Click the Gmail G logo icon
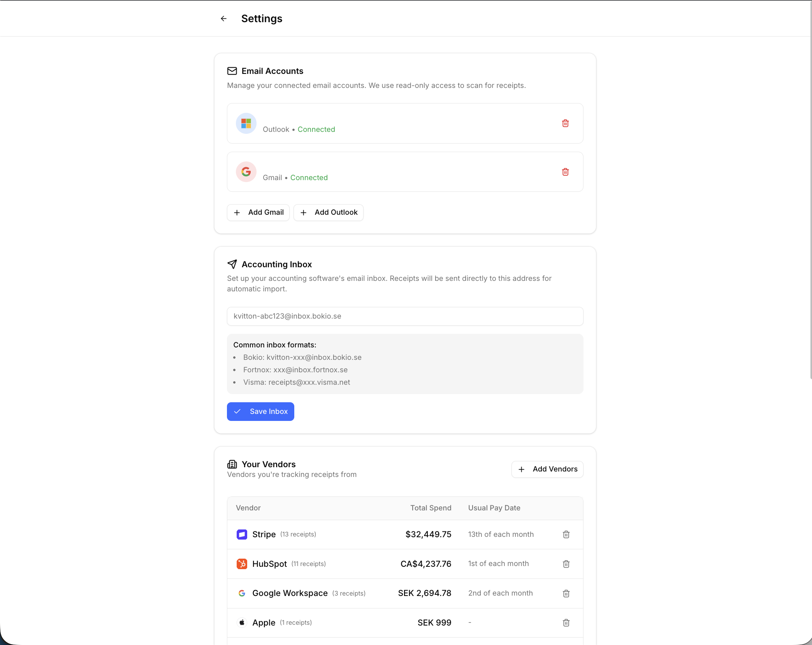This screenshot has width=812, height=645. 246,172
